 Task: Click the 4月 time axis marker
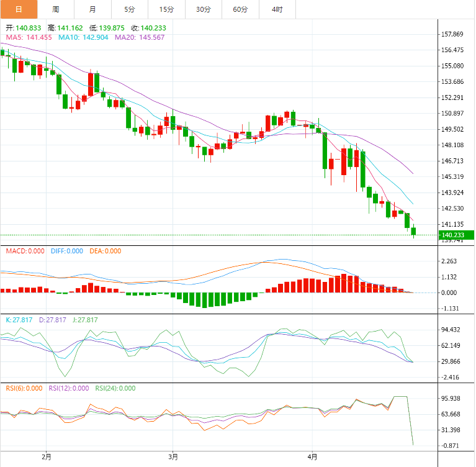[x=312, y=456]
